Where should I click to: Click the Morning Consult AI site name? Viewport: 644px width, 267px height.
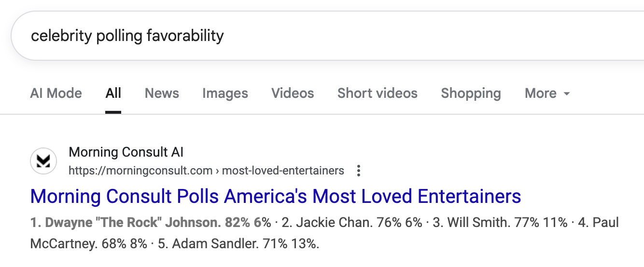[x=126, y=152]
